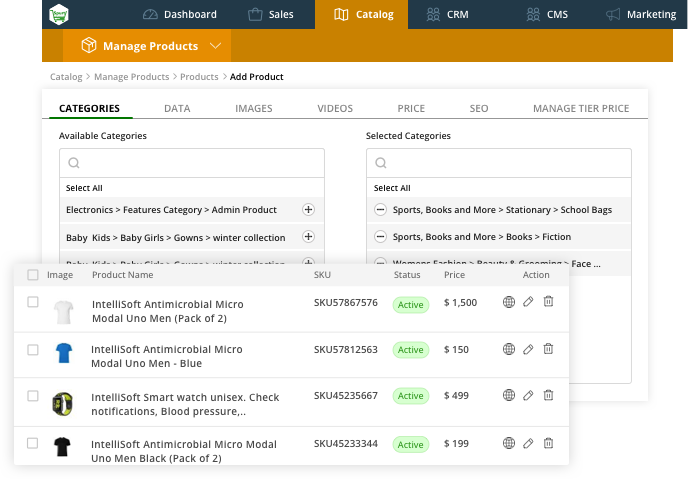Click Active status badge for SKU45233344
This screenshot has height=479, width=688.
[x=411, y=445]
